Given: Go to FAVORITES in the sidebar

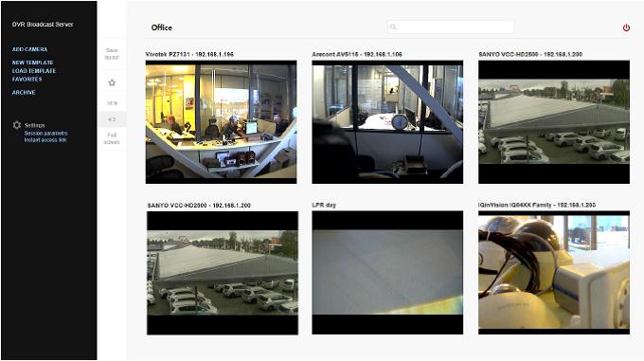Looking at the screenshot, I should (x=27, y=79).
